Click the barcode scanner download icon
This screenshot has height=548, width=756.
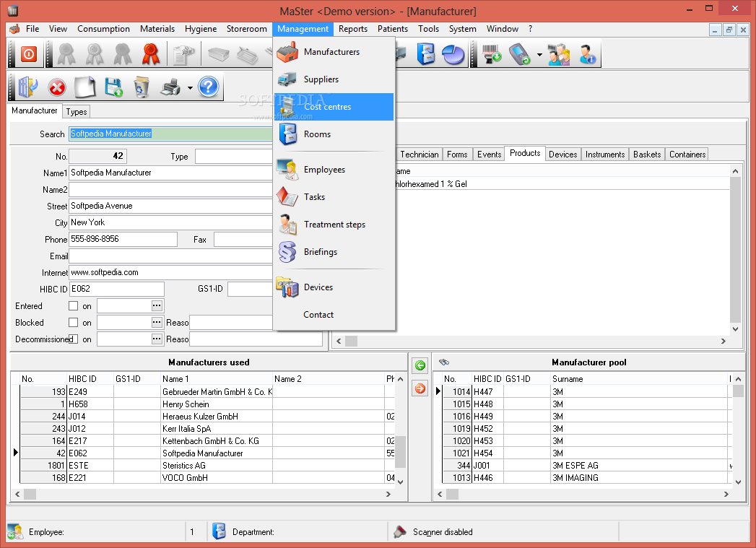[491, 54]
